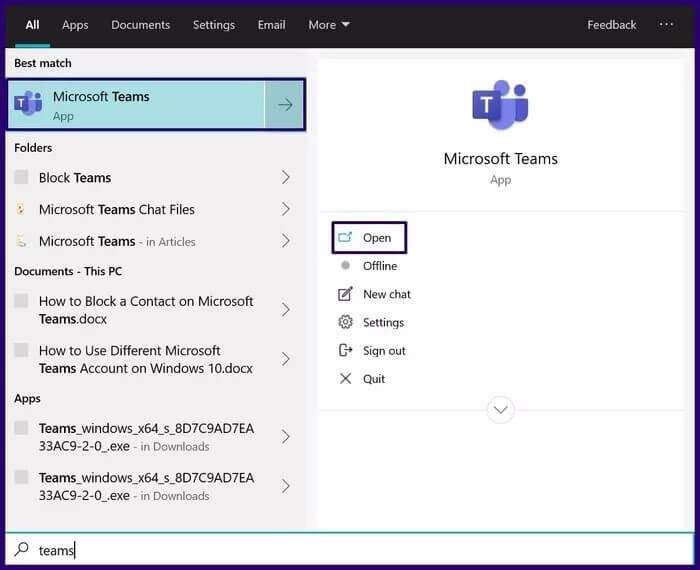Expand more actions with the down chevron
700x570 pixels.
click(500, 409)
